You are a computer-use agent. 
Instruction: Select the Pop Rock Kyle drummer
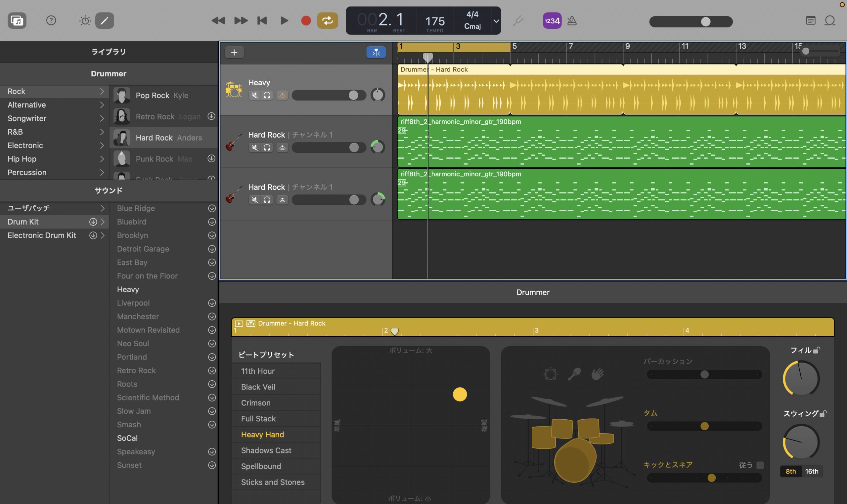pos(164,96)
